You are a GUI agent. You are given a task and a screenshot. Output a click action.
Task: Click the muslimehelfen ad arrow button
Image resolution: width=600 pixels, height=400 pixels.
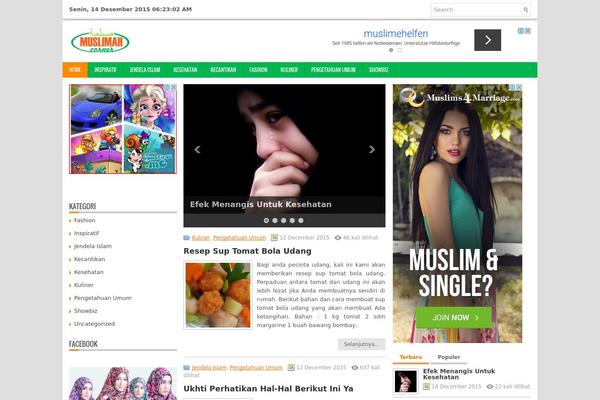click(488, 40)
